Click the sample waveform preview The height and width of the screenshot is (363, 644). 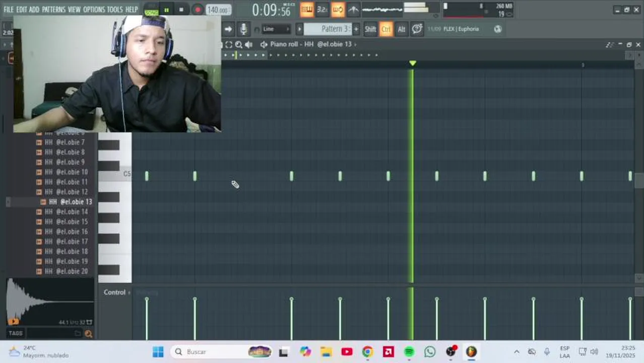point(50,301)
